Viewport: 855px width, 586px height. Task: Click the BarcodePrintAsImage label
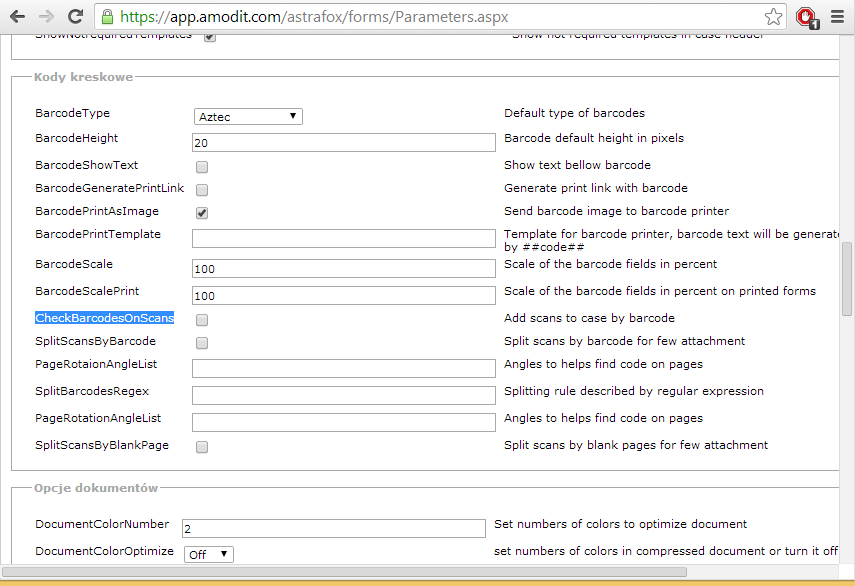(x=97, y=211)
